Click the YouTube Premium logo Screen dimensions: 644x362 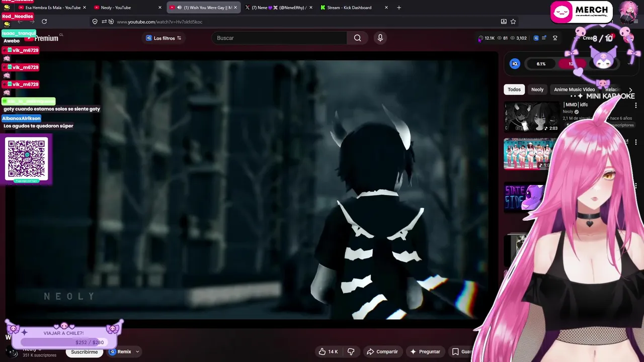point(43,38)
